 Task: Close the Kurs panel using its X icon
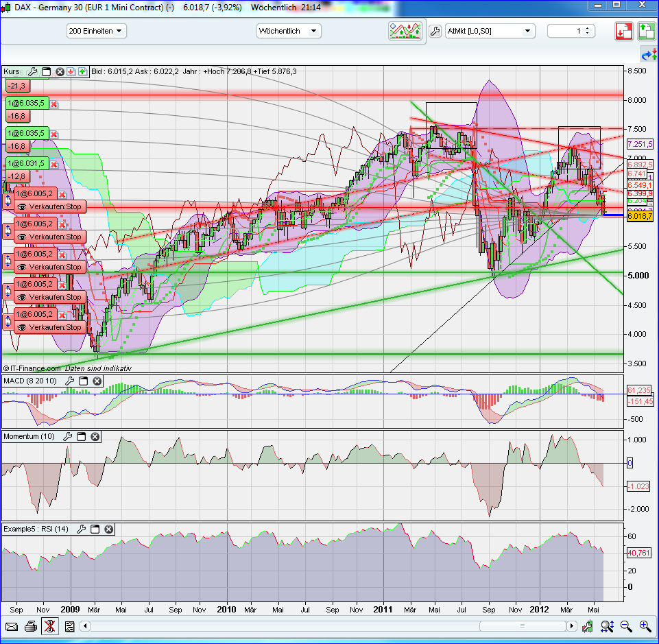coord(60,71)
